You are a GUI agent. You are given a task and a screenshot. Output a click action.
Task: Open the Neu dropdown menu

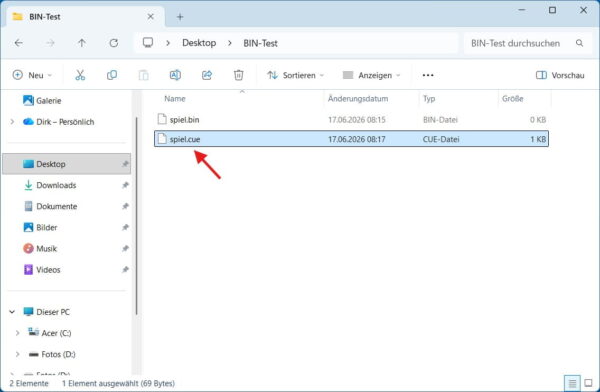click(x=32, y=75)
